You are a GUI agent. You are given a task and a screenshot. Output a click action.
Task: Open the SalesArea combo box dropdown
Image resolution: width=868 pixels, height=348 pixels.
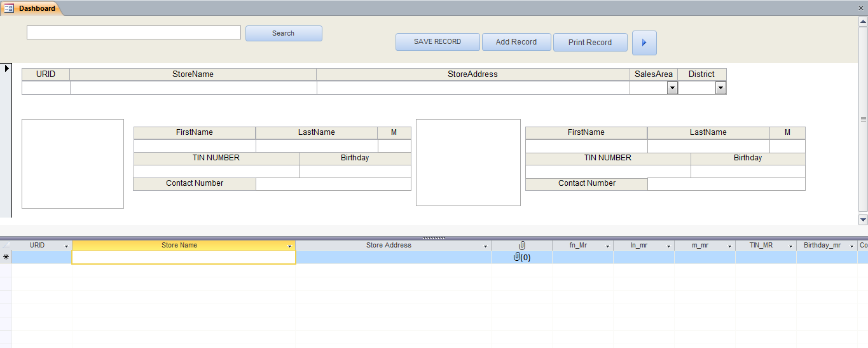(672, 88)
